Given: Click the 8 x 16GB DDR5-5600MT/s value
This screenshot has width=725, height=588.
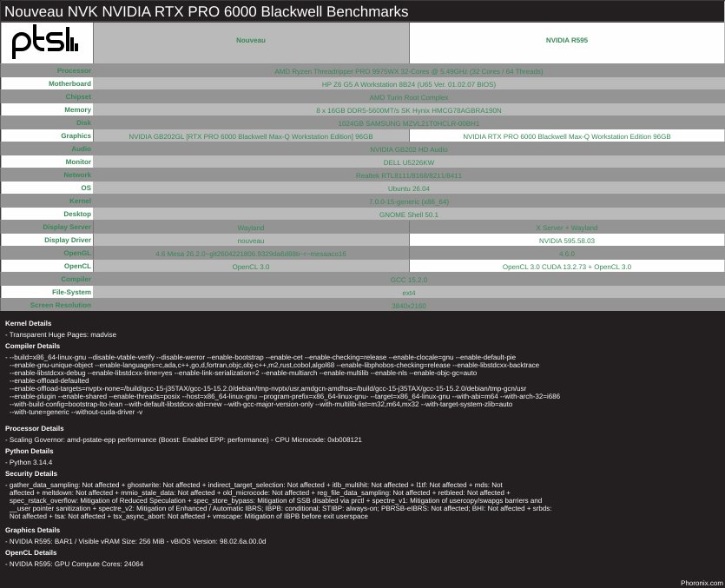Looking at the screenshot, I should click(409, 110).
